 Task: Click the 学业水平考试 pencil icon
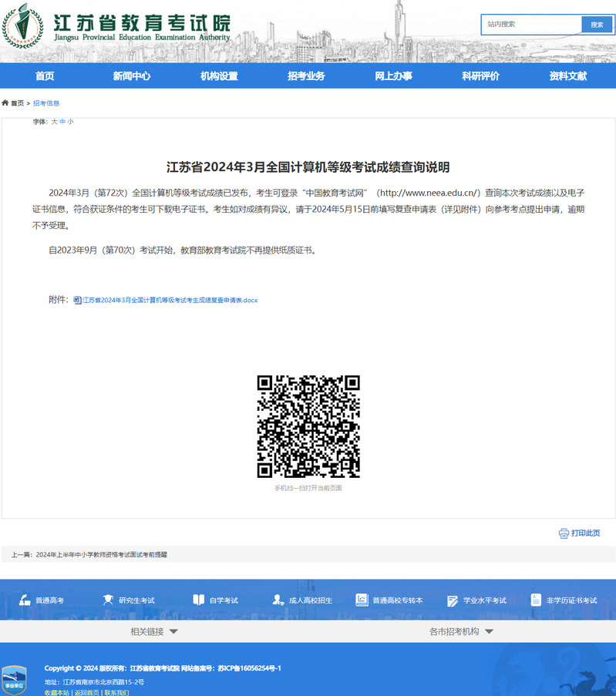pyautogui.click(x=452, y=600)
